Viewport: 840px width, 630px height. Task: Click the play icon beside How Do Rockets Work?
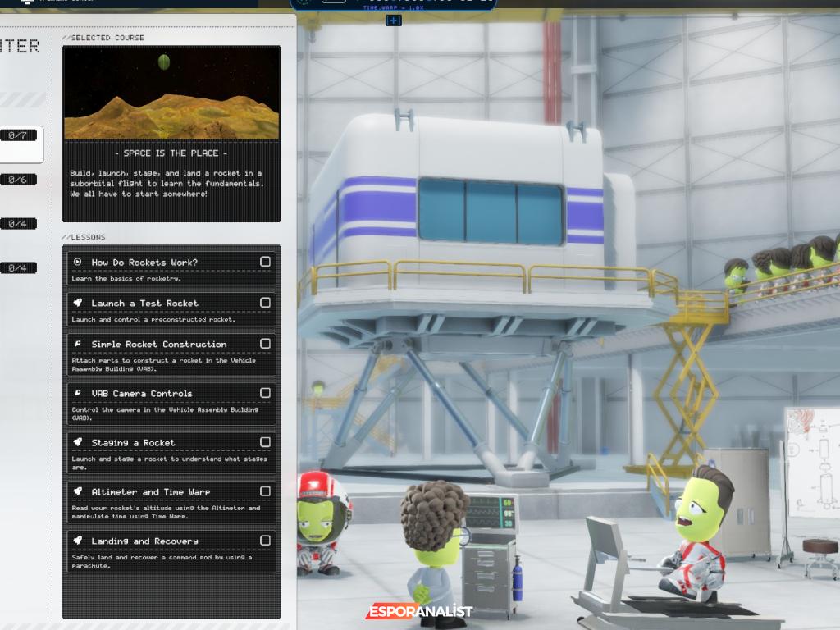click(78, 262)
